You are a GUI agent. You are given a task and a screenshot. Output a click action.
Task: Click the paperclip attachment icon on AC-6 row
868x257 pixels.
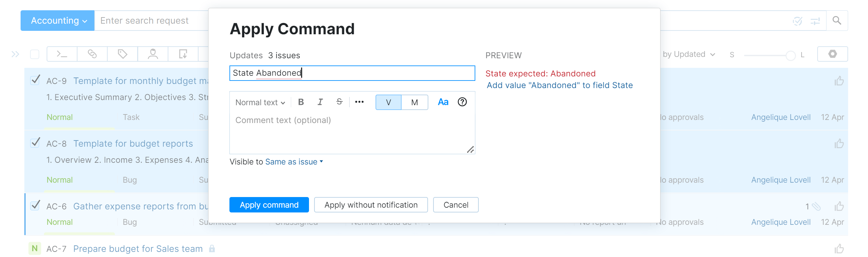coord(817,206)
